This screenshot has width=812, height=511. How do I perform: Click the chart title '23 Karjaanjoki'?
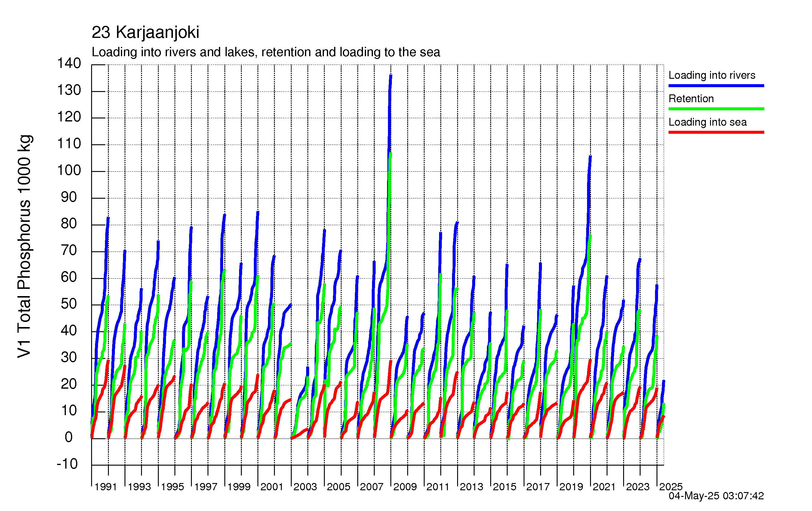pyautogui.click(x=145, y=32)
